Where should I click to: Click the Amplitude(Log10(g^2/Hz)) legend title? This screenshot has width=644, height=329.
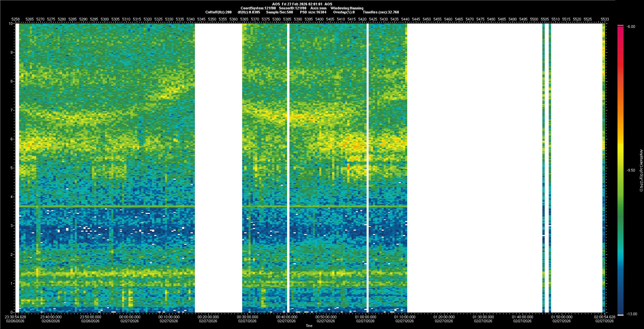pyautogui.click(x=641, y=171)
